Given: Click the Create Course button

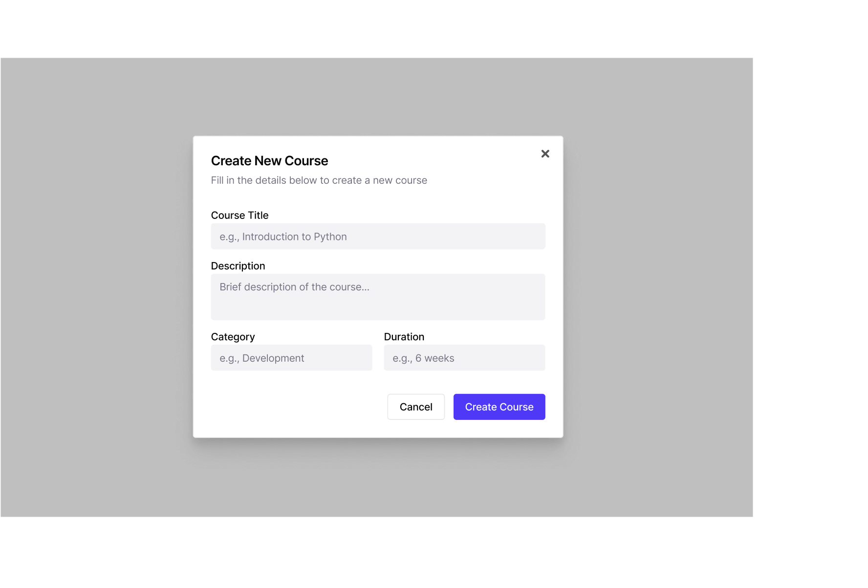Looking at the screenshot, I should click(499, 407).
